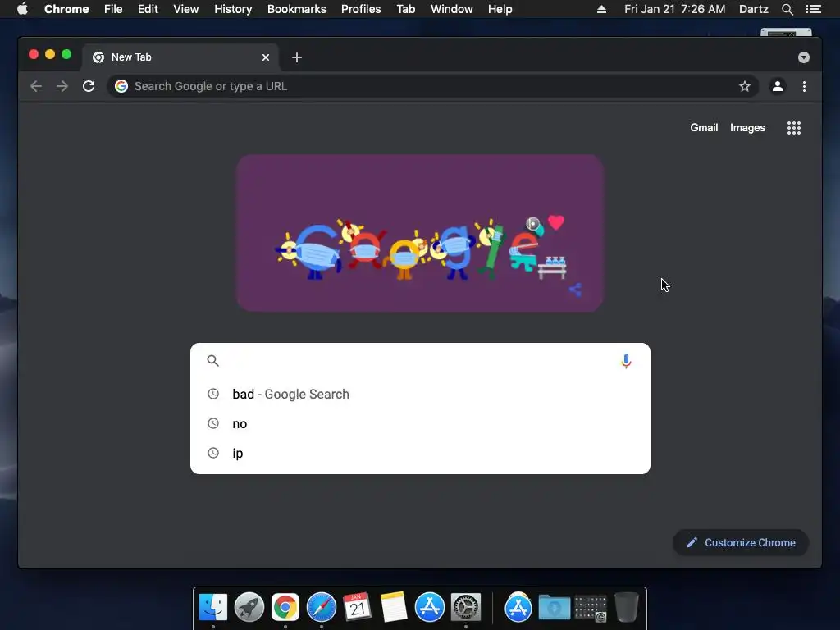840x630 pixels.
Task: Reload the current page
Action: pos(89,86)
